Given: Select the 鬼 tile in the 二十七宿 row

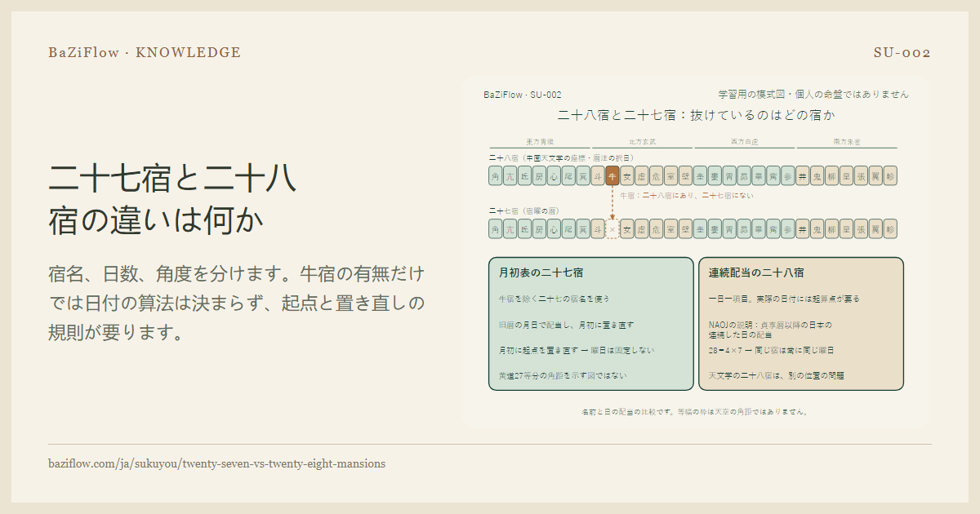Looking at the screenshot, I should (x=817, y=229).
